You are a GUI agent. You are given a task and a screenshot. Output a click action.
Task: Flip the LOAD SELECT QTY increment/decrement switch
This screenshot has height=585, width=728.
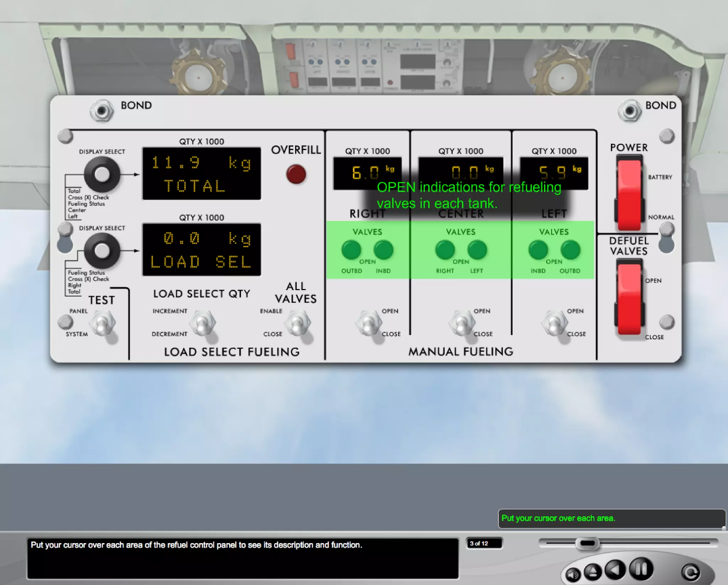click(203, 323)
